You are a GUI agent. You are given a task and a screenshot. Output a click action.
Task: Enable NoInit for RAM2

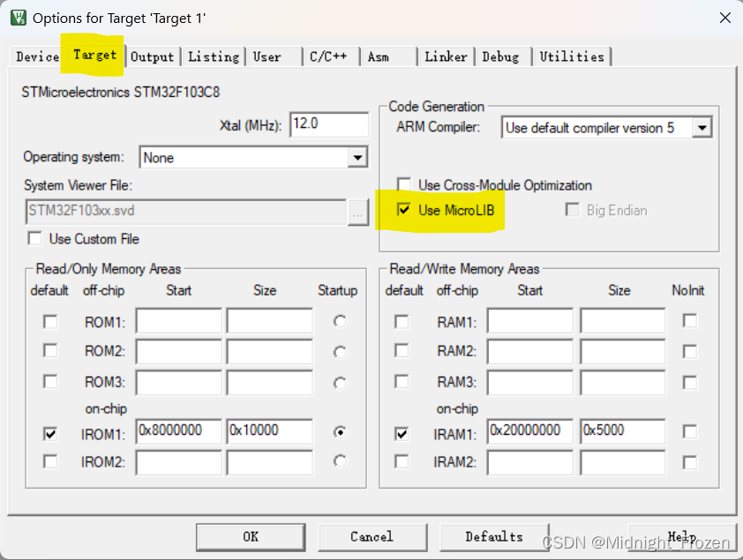coord(690,351)
